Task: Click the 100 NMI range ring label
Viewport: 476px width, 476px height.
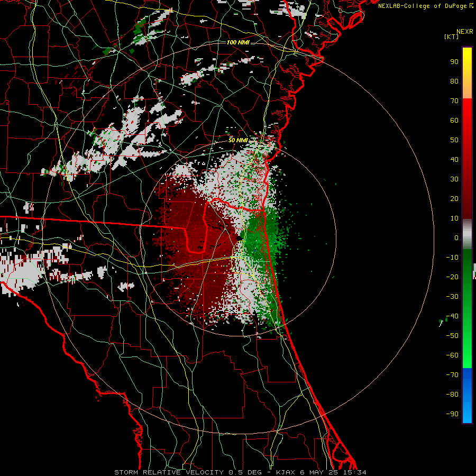Action: [x=238, y=42]
